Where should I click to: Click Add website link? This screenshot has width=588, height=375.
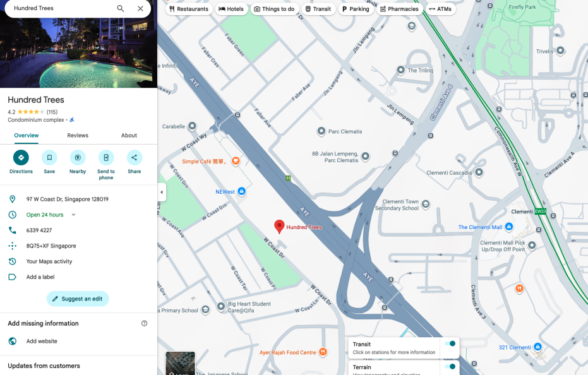point(42,341)
